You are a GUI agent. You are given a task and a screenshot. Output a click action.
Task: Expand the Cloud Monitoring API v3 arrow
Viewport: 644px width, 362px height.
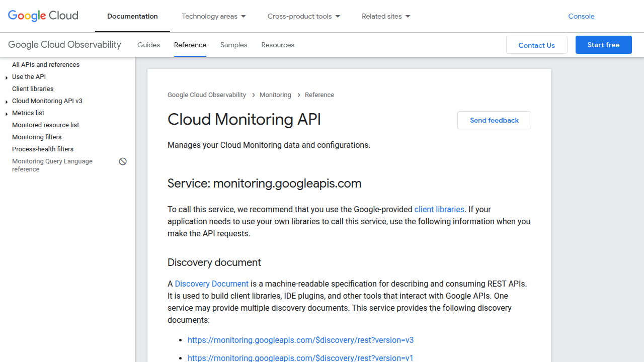click(x=7, y=102)
